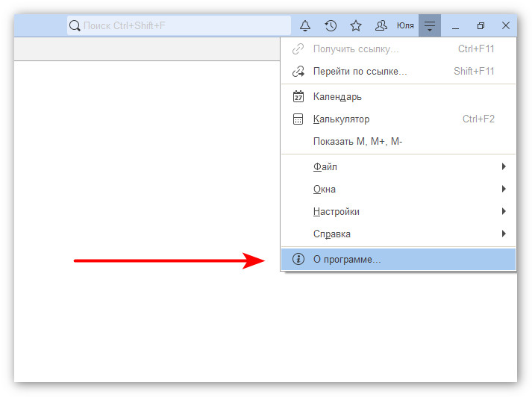This screenshot has height=397, width=532.
Task: Click the main menu hamburger icon
Action: coord(430,26)
